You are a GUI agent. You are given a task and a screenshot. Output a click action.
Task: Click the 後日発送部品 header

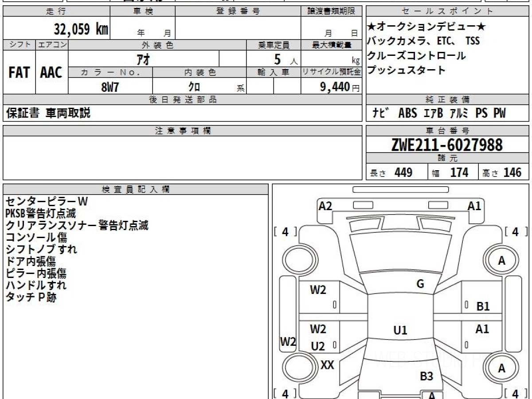pyautogui.click(x=182, y=100)
